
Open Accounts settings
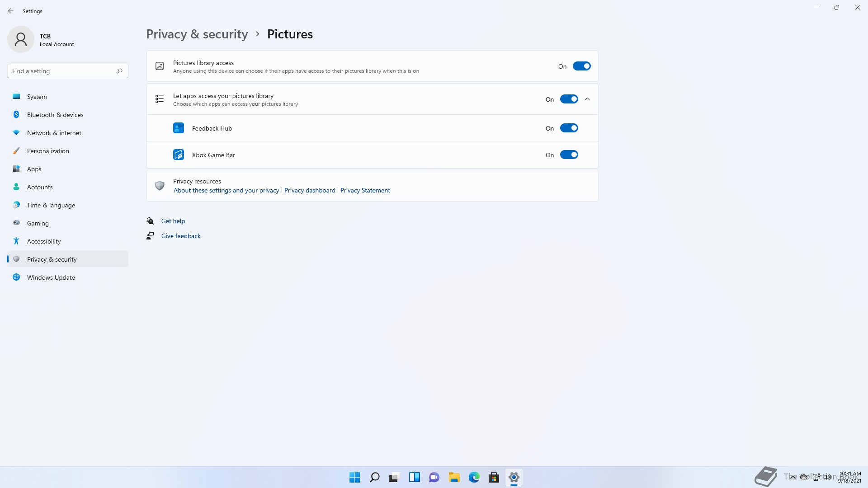(x=68, y=187)
